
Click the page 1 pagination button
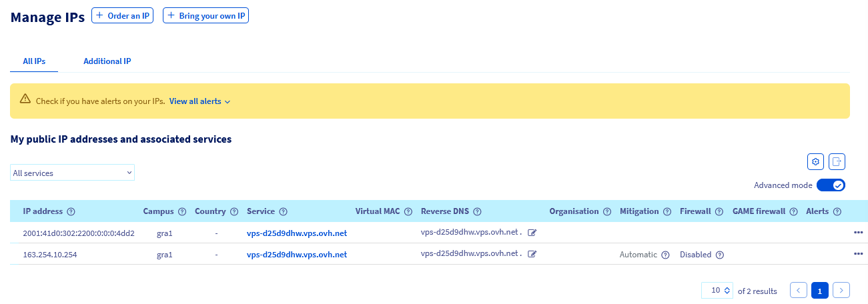click(820, 290)
